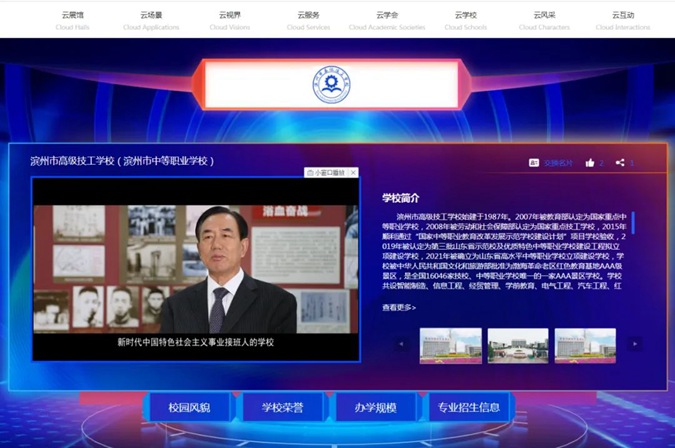Expand 查看更多 to read full introduction
Viewport: 675px width, 448px height.
point(398,308)
